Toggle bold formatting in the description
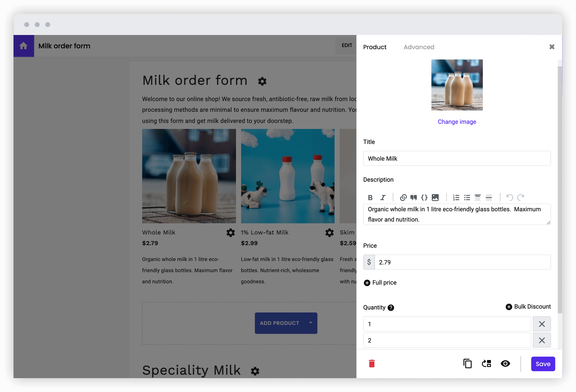This screenshot has height=392, width=576. pyautogui.click(x=370, y=197)
